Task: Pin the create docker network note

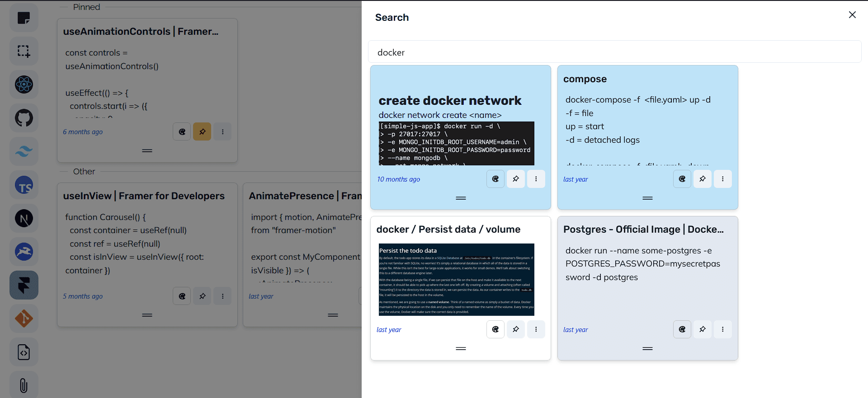Action: click(x=516, y=179)
